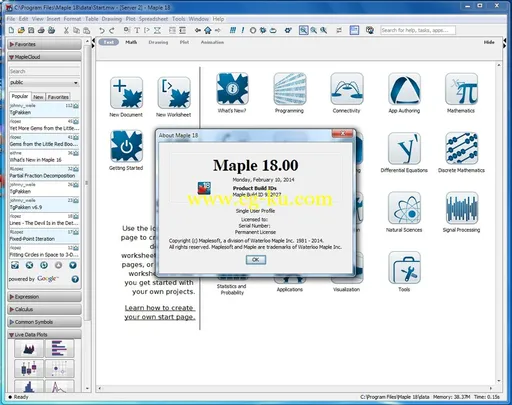Click the horizontal bar chart Live Data Plot
This screenshot has height=405, width=512.
(59, 348)
